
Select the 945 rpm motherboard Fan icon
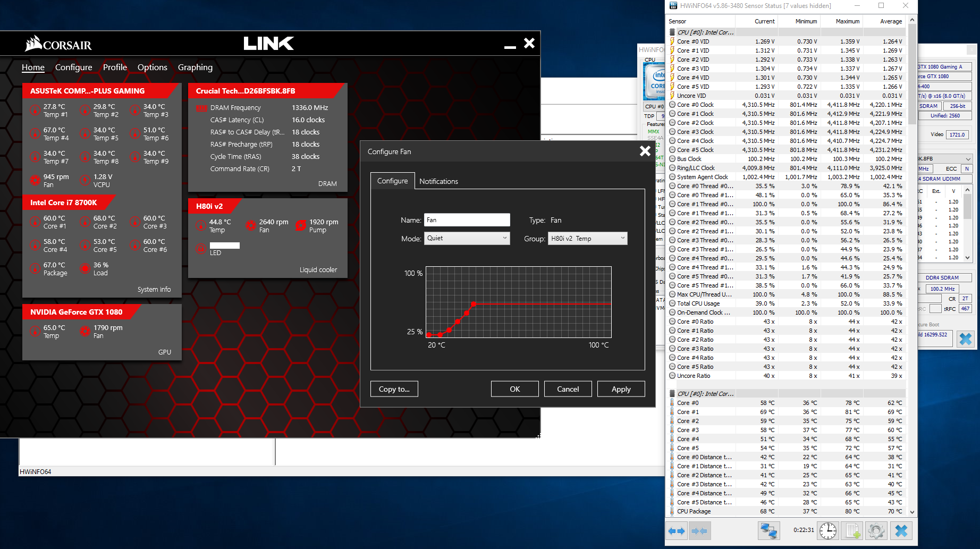[35, 181]
